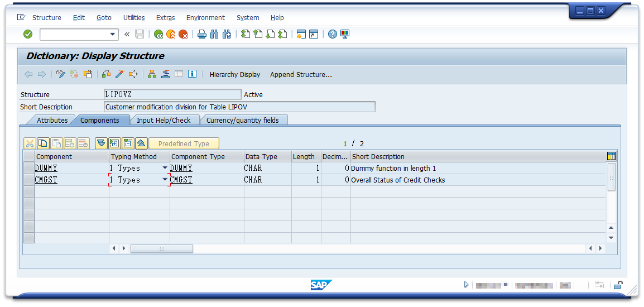The image size is (644, 307).
Task: Open the Extras menu
Action: [x=166, y=18]
